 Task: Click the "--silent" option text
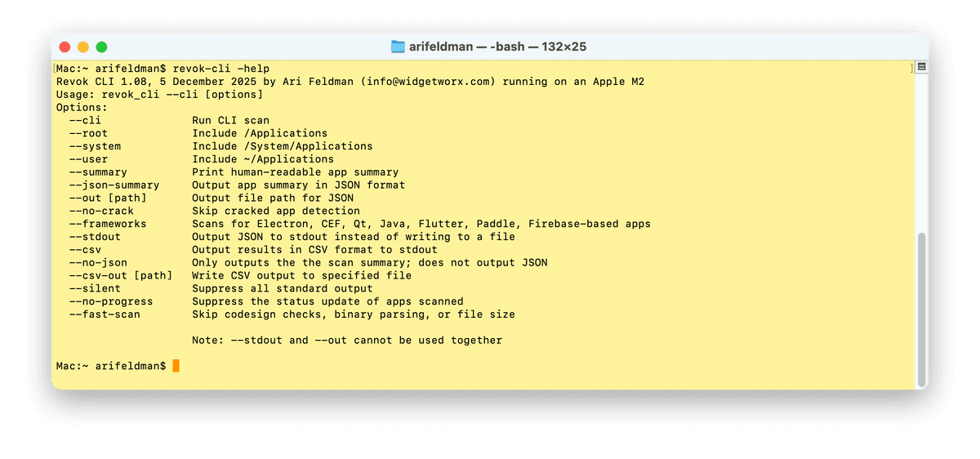click(95, 288)
